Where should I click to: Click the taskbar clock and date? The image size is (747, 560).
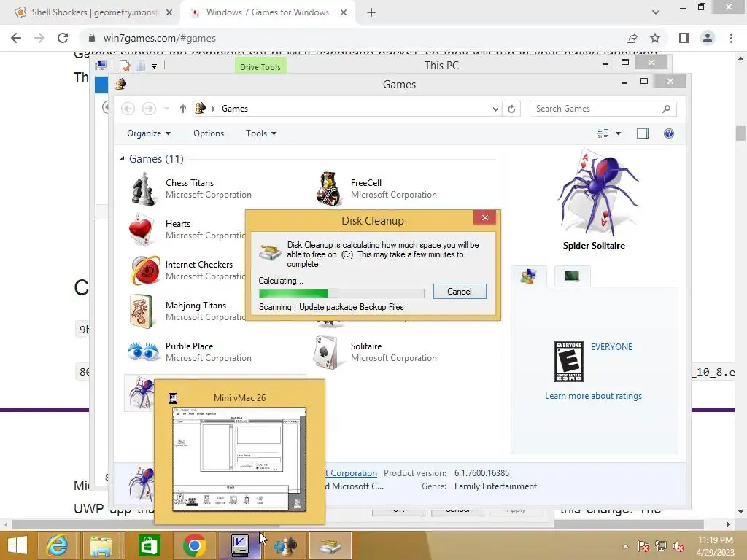(x=715, y=546)
